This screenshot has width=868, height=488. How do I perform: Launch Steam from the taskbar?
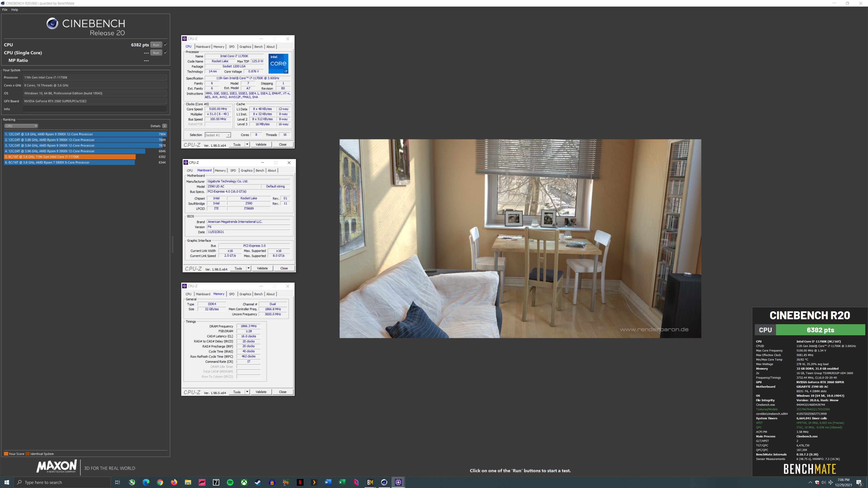(258, 482)
